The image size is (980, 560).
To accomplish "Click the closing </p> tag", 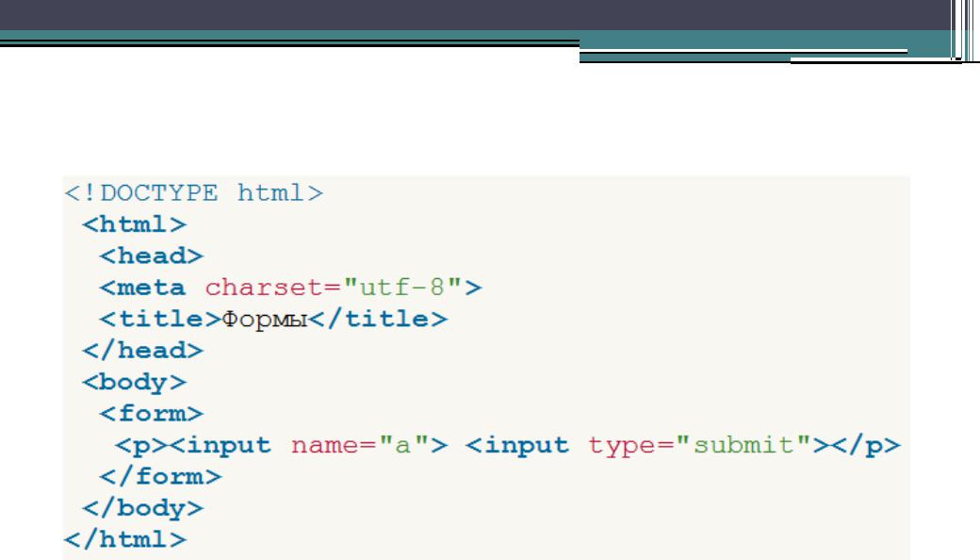I will pyautogui.click(x=866, y=446).
